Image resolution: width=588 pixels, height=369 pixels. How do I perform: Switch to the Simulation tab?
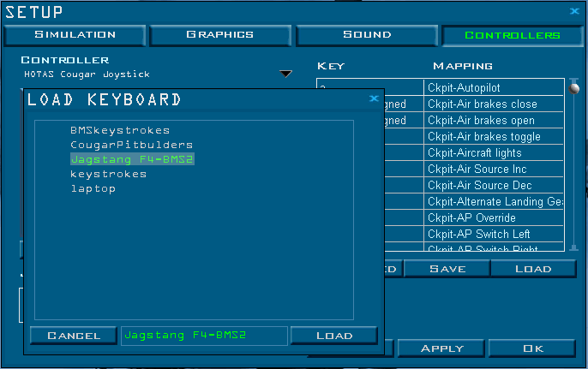[75, 35]
